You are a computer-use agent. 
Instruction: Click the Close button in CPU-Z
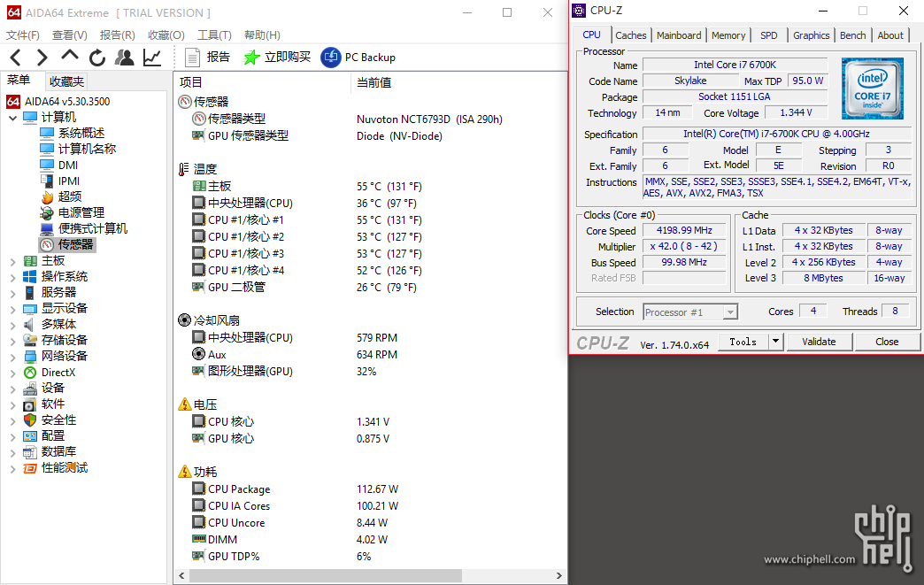tap(887, 342)
